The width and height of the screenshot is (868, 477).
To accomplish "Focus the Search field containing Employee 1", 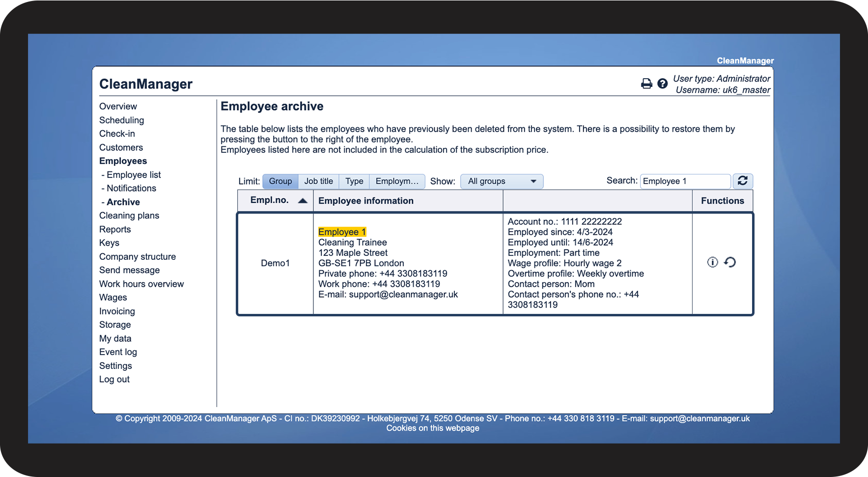I will [685, 181].
